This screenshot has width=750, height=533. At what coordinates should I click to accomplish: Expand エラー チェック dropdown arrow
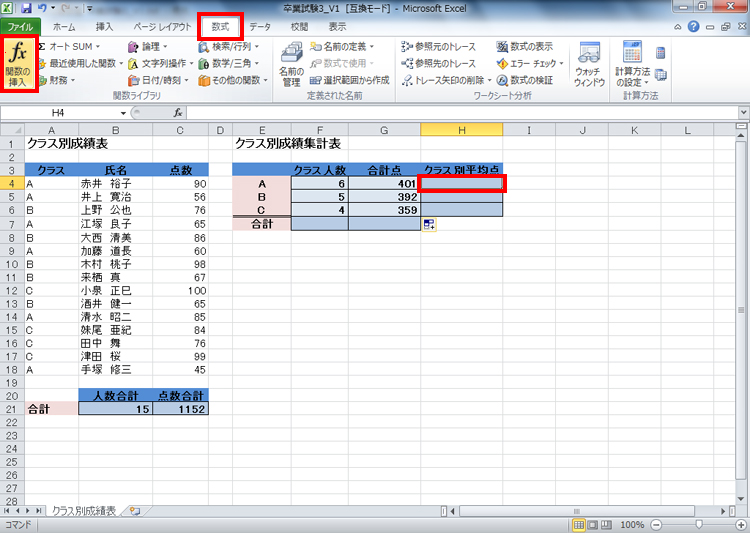click(561, 63)
